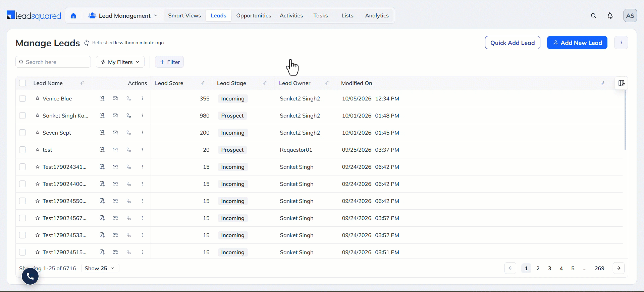
Task: Focus the Search here field
Action: 53,62
